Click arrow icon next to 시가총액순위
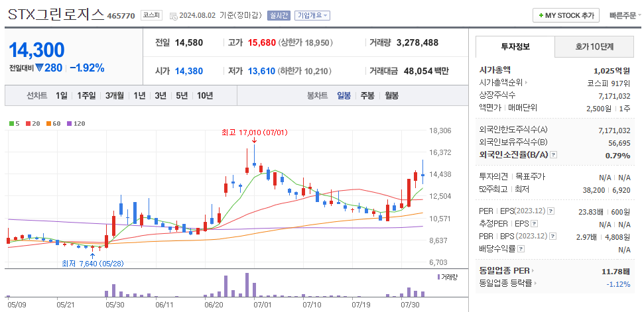The height and width of the screenshot is (312, 644). (x=526, y=83)
